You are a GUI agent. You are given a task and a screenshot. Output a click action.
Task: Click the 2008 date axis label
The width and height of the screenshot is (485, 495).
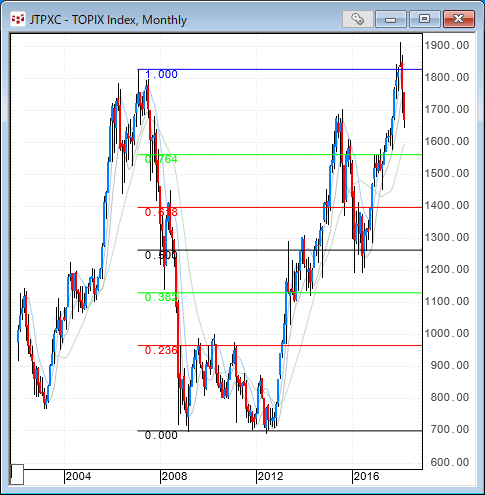tap(174, 476)
